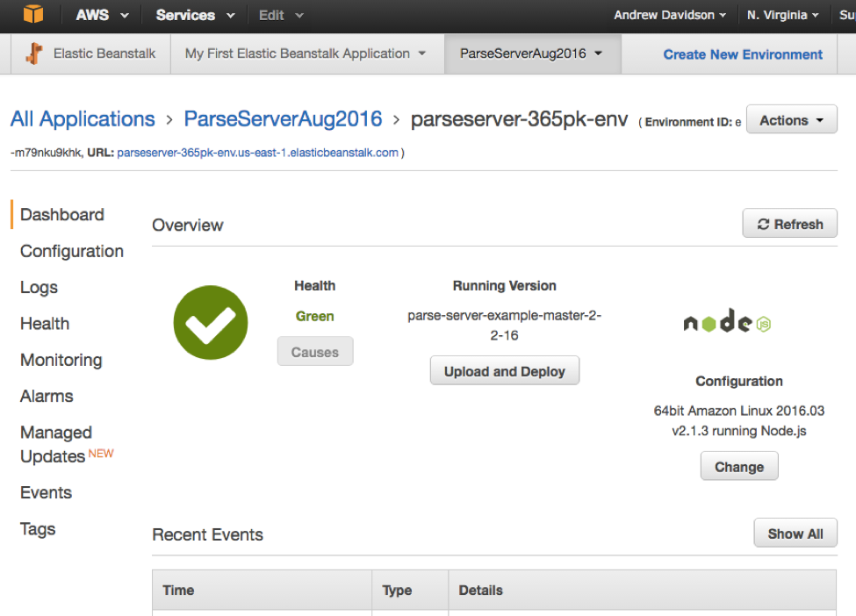This screenshot has height=616, width=856.
Task: Click Show All recent events button
Action: [795, 533]
